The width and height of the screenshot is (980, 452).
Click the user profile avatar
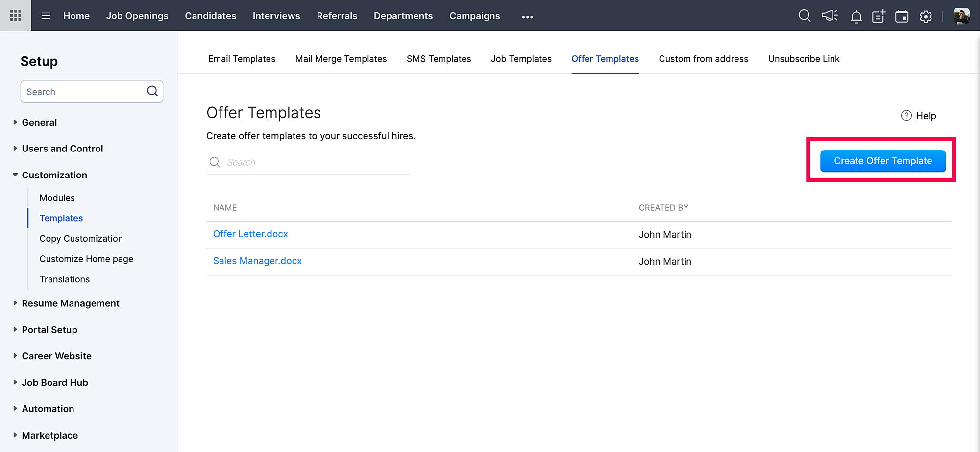point(961,16)
